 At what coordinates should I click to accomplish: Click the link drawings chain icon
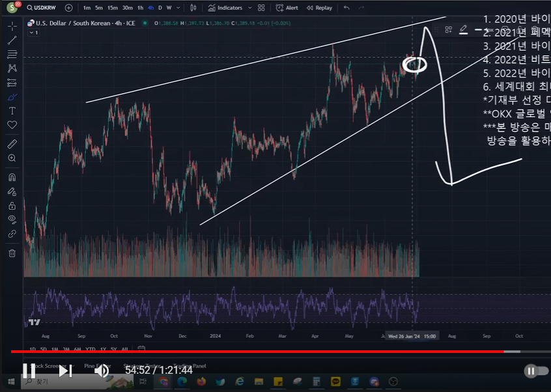pyautogui.click(x=12, y=234)
